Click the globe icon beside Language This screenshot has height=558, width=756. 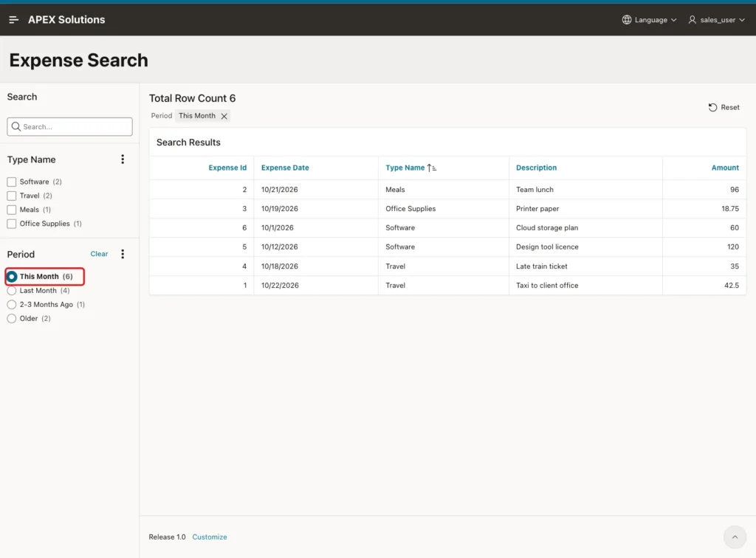click(x=626, y=20)
